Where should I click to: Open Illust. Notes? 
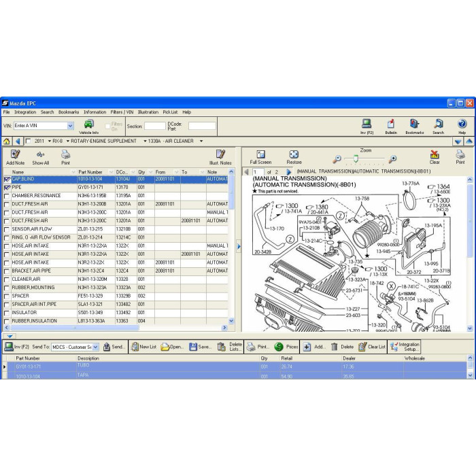pos(220,157)
